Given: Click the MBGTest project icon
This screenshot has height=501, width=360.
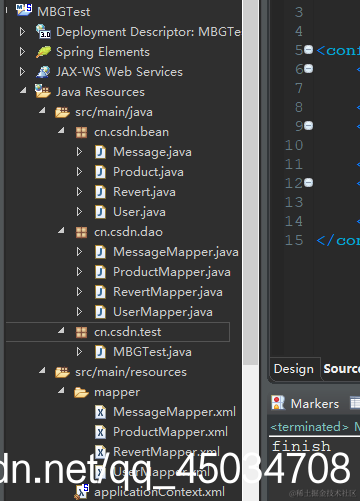Looking at the screenshot, I should pos(24,10).
